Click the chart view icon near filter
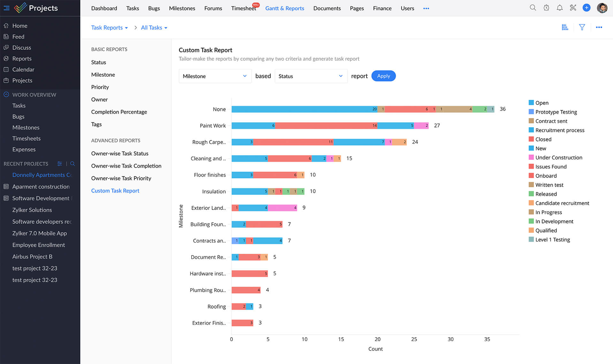Image resolution: width=613 pixels, height=364 pixels. coord(565,27)
